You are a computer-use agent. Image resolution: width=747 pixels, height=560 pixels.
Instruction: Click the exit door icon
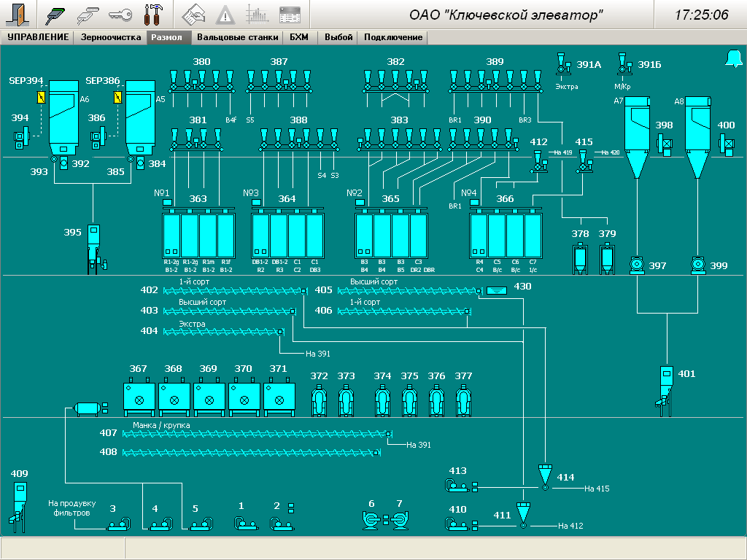[18, 15]
